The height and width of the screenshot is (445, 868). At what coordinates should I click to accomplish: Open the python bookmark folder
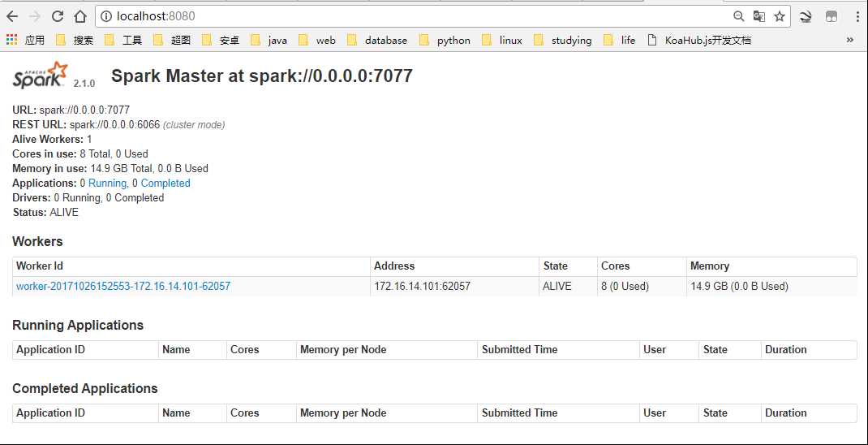[445, 40]
